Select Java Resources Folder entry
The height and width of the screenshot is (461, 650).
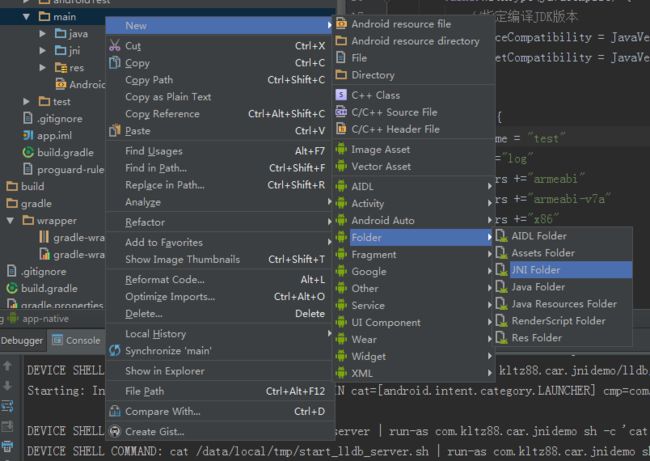563,304
